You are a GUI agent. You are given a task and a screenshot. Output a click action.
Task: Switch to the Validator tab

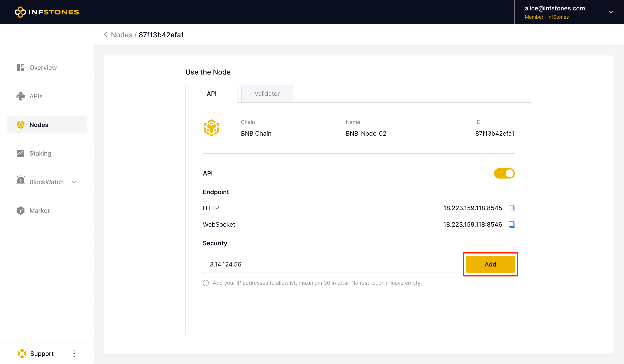[267, 94]
